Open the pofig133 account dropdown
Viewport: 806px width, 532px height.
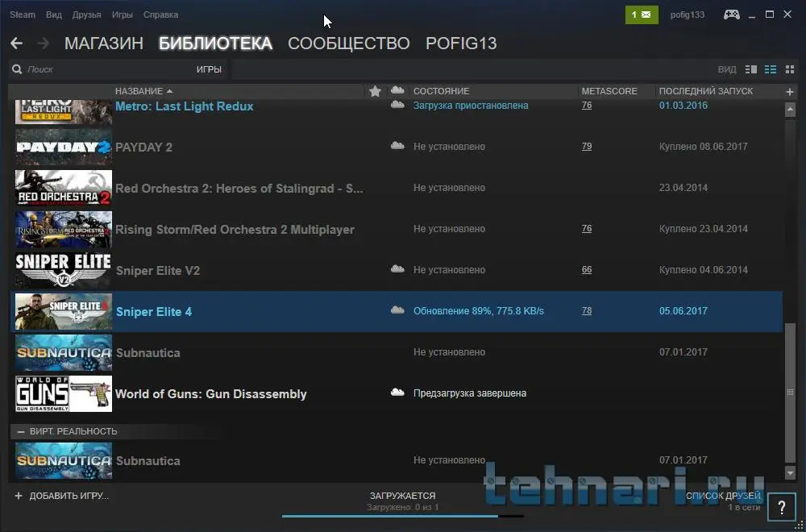(688, 15)
